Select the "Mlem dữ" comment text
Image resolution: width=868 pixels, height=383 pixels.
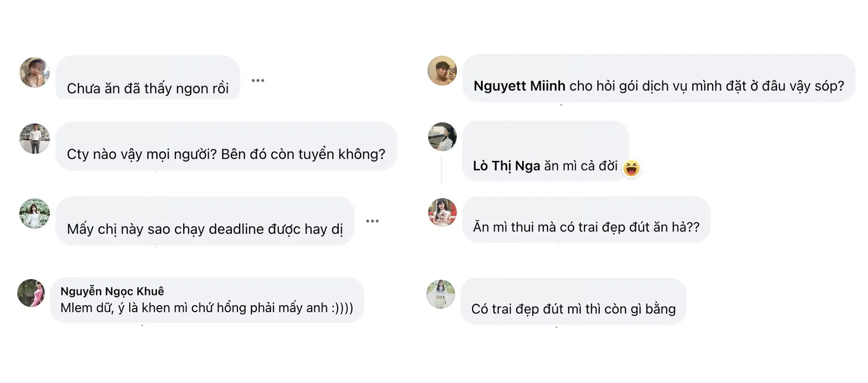[207, 308]
